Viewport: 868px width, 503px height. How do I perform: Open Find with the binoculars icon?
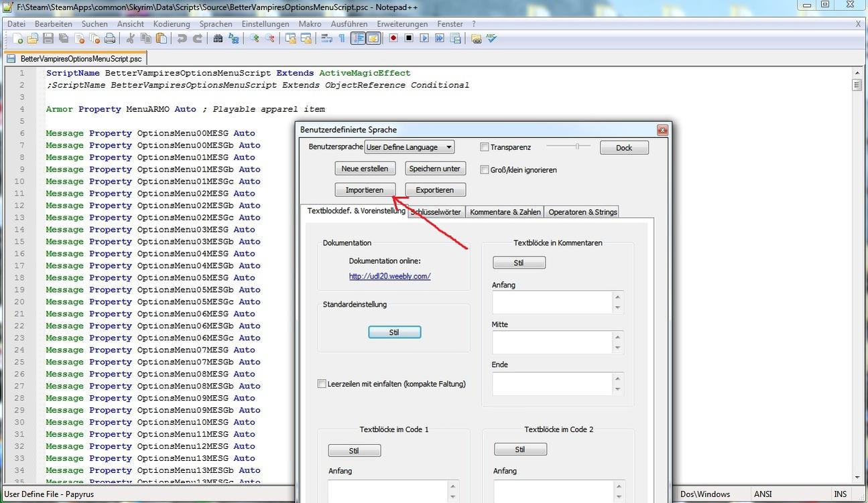tap(218, 39)
